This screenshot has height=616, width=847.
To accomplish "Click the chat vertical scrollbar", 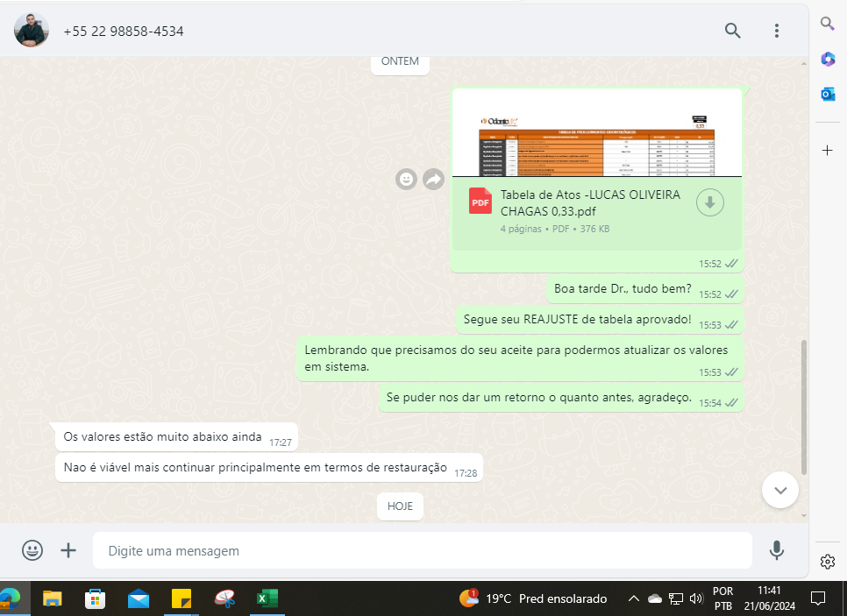I will tap(804, 407).
